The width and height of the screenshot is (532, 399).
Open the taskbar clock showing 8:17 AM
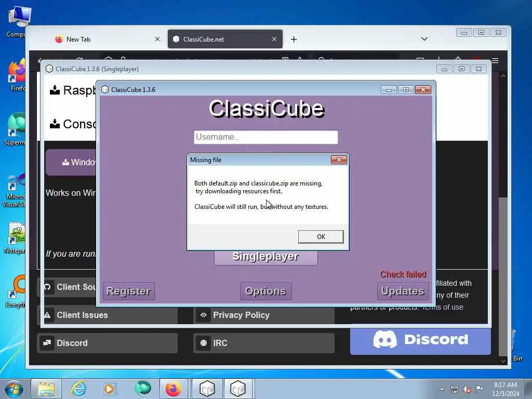[506, 389]
